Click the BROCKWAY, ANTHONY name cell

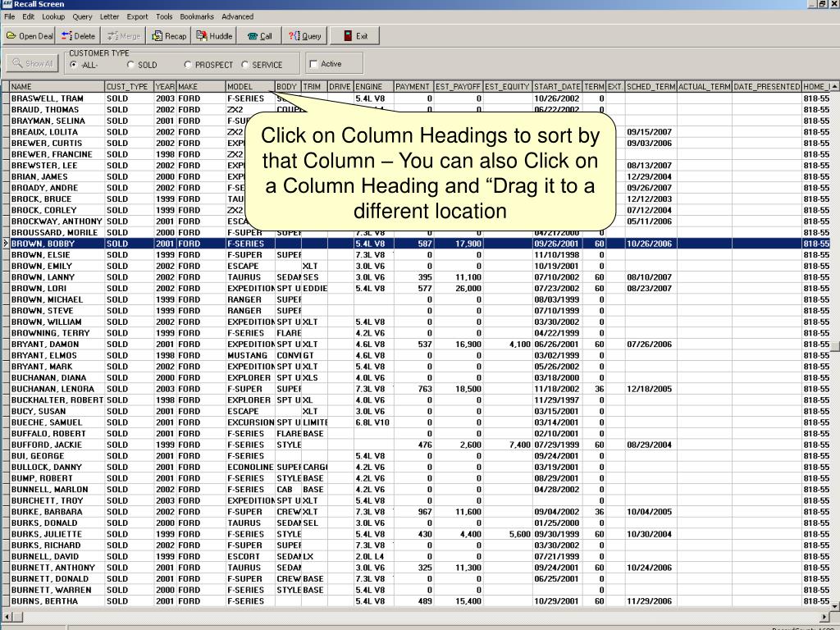(x=57, y=221)
